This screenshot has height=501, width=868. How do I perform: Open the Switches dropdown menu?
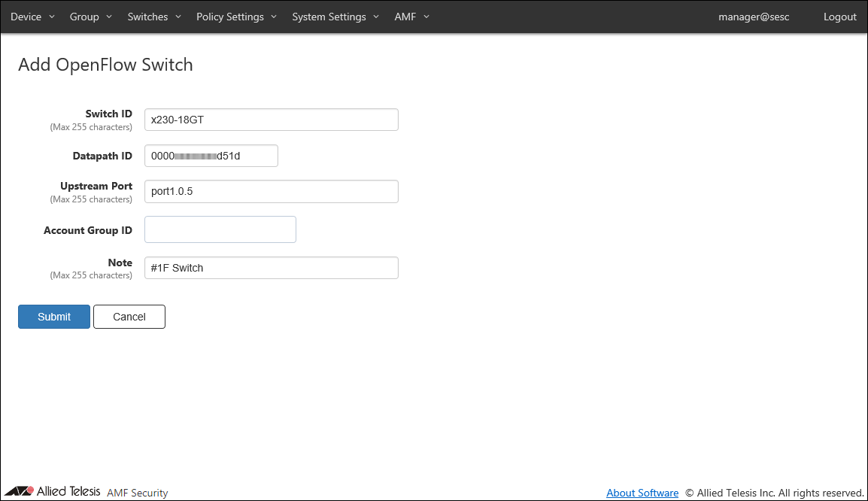154,17
